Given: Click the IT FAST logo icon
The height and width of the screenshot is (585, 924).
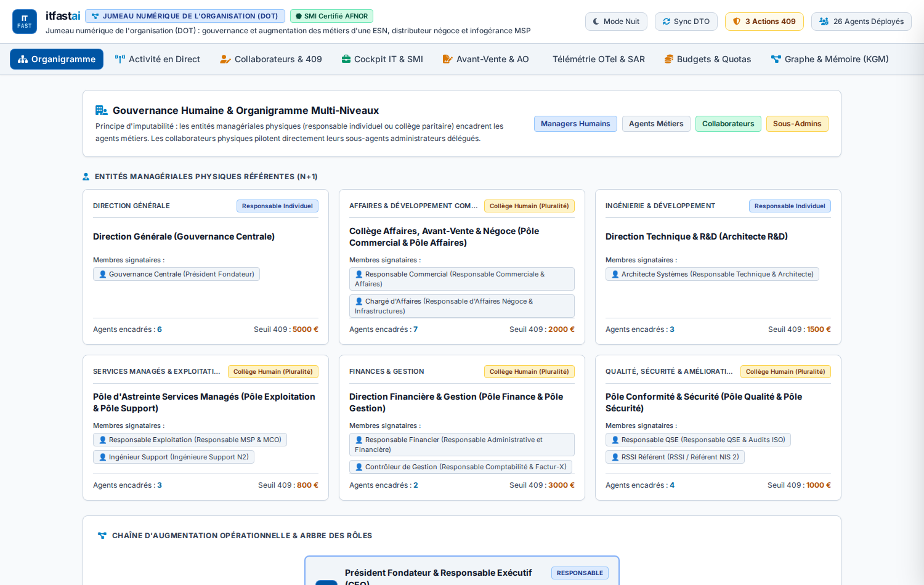Looking at the screenshot, I should tap(25, 22).
